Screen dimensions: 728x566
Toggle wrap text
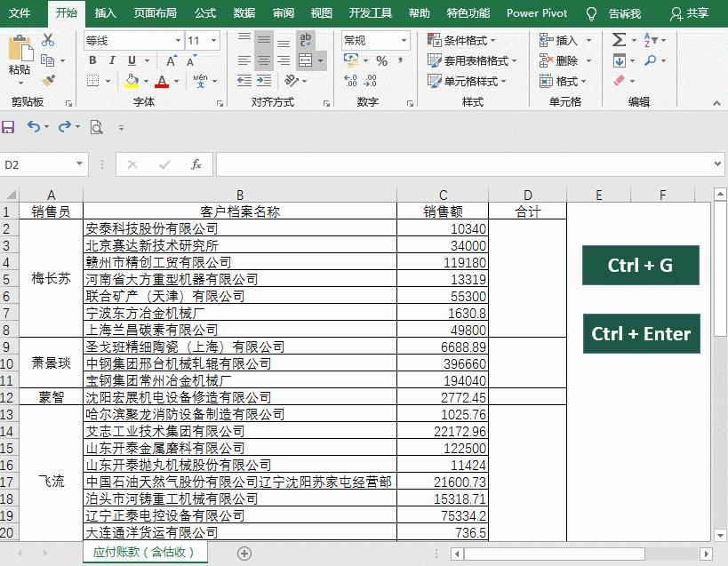point(306,38)
